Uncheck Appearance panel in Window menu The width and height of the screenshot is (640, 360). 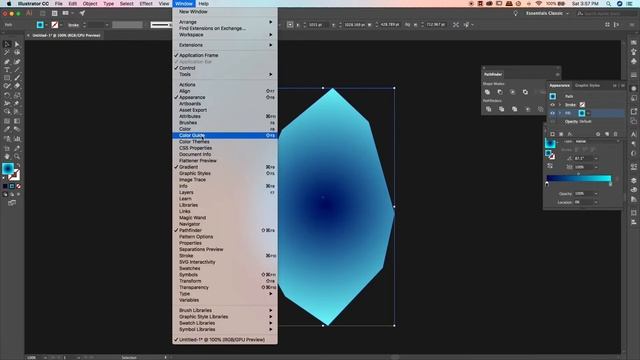pos(225,98)
